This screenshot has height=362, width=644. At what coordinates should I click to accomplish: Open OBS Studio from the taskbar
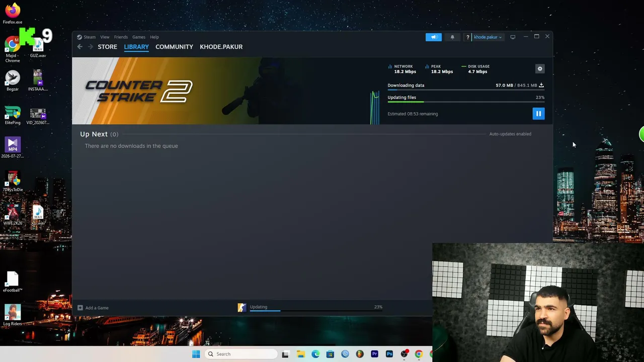point(404,354)
